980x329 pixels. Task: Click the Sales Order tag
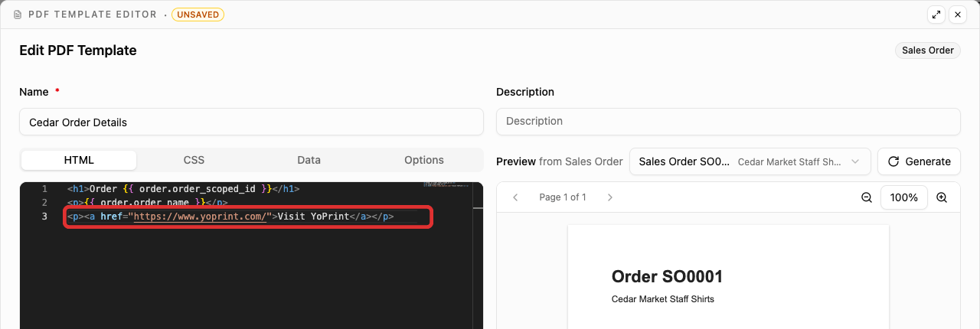click(x=928, y=50)
